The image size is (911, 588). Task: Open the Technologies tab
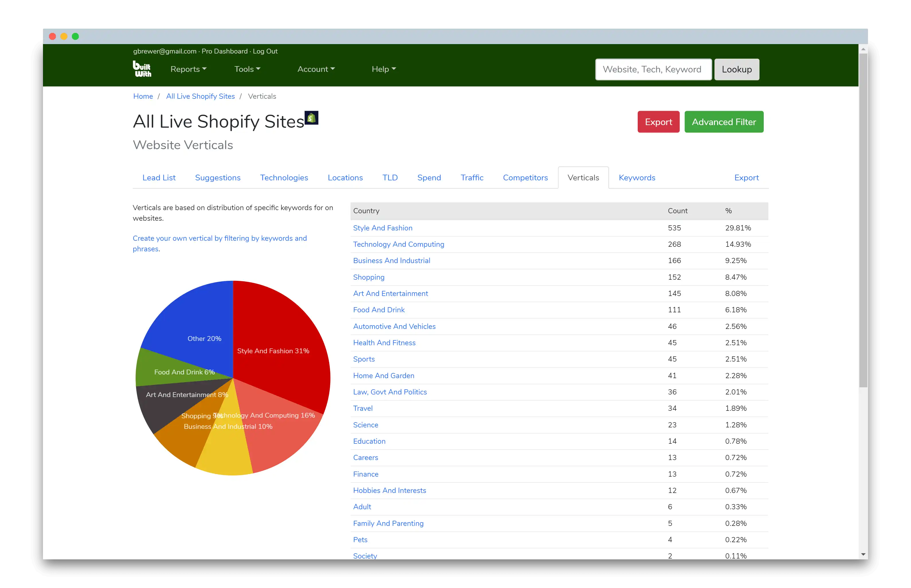[284, 177]
